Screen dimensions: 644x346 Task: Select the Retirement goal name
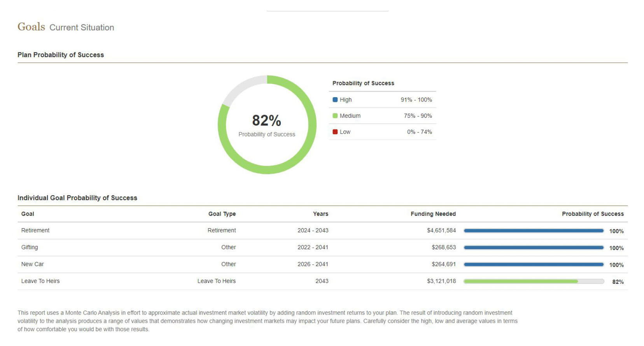[x=35, y=230]
